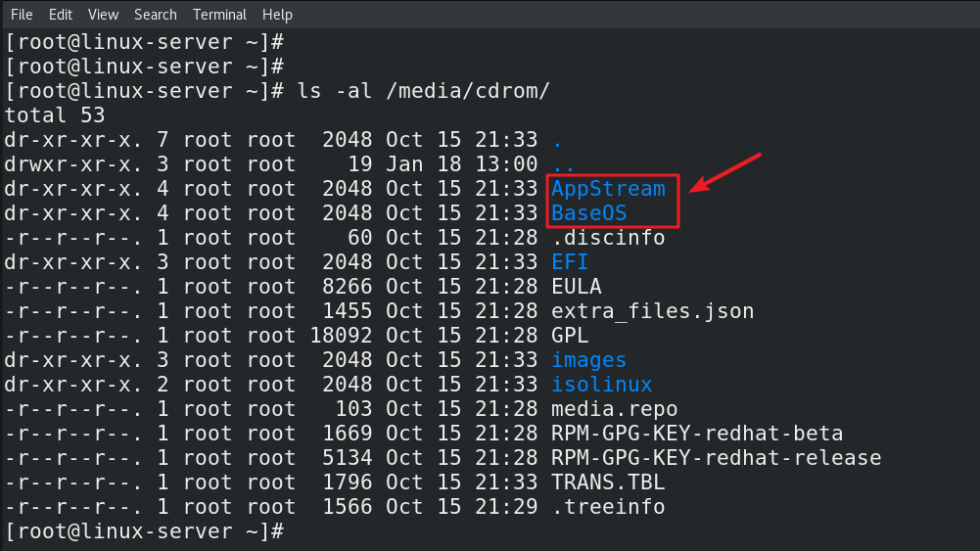The width and height of the screenshot is (980, 551).
Task: Click the drwxr-xr-x. permissions string
Action: (x=73, y=164)
